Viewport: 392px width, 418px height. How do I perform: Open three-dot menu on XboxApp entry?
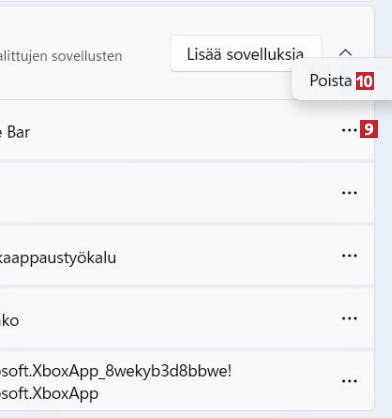(x=349, y=381)
